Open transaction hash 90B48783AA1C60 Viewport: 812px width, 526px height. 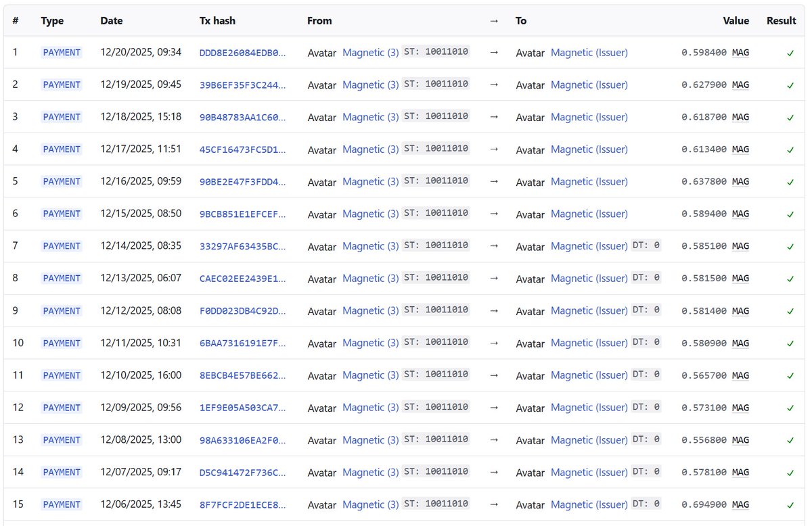[242, 118]
